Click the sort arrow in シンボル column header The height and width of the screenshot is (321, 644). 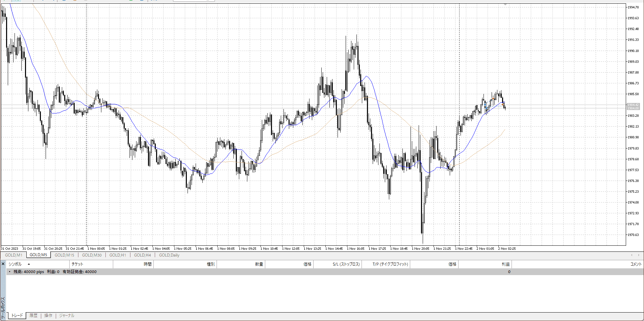point(29,264)
